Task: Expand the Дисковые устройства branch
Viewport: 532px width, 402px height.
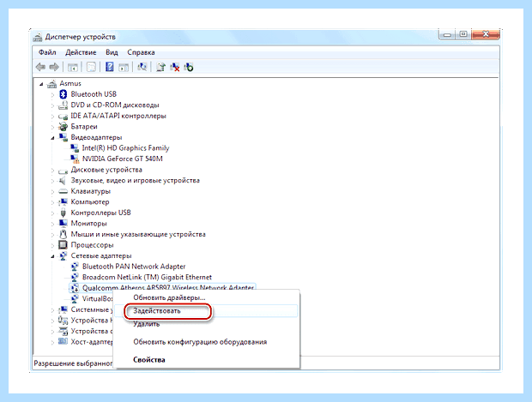Action: click(52, 171)
